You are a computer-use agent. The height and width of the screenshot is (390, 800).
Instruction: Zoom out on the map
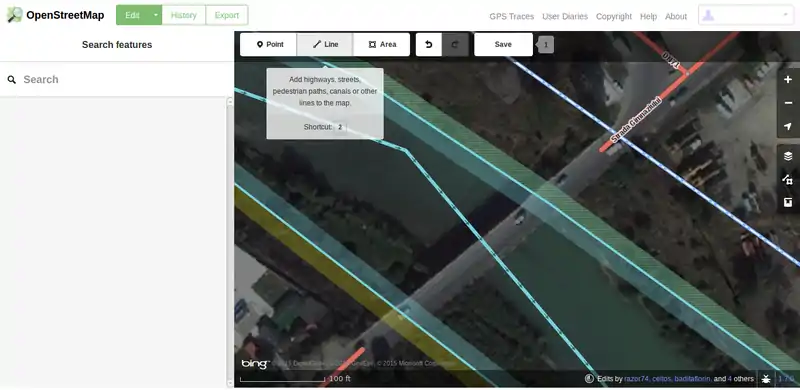click(788, 103)
